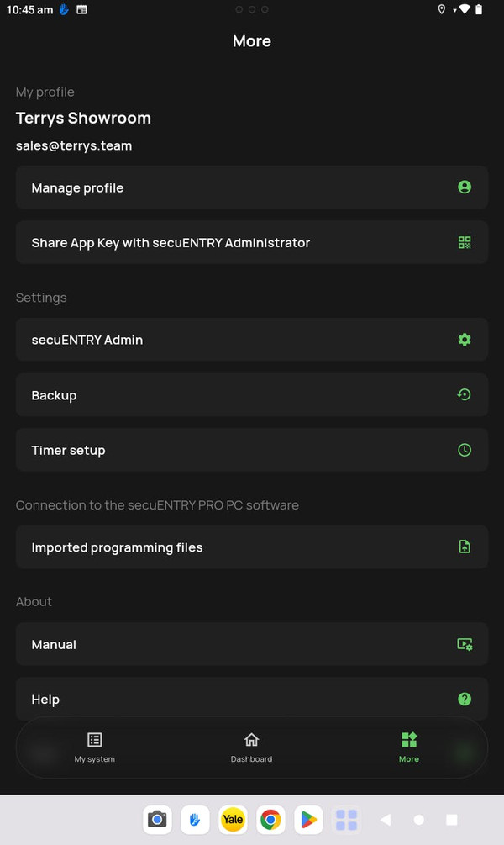
Task: Select the More tab
Action: pos(409,747)
